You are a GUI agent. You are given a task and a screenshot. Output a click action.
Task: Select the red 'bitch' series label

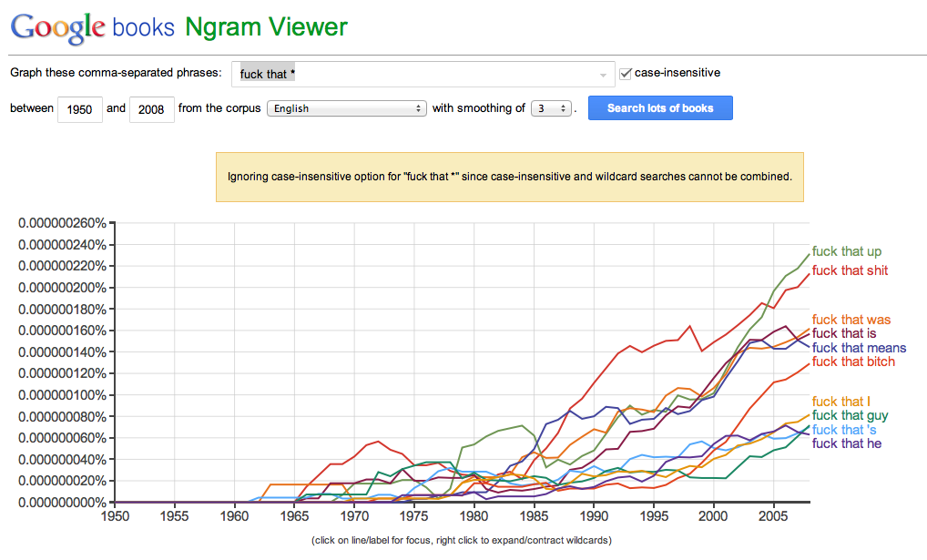point(853,361)
